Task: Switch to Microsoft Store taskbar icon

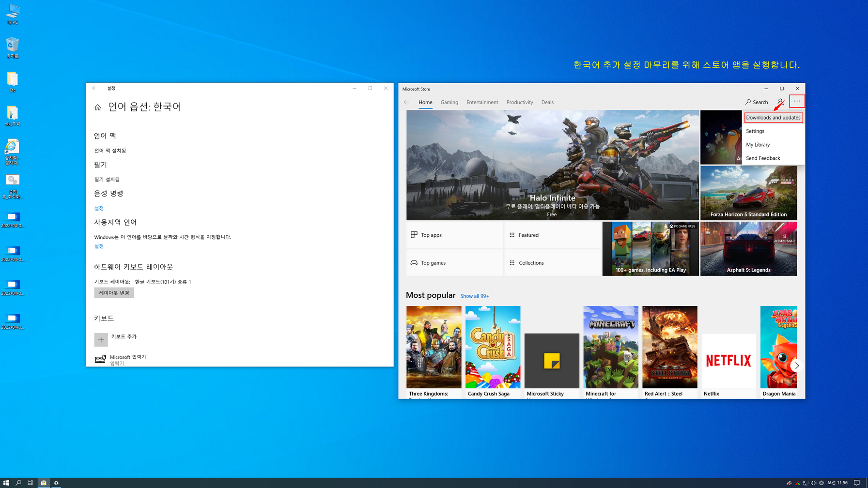Action: [x=44, y=483]
